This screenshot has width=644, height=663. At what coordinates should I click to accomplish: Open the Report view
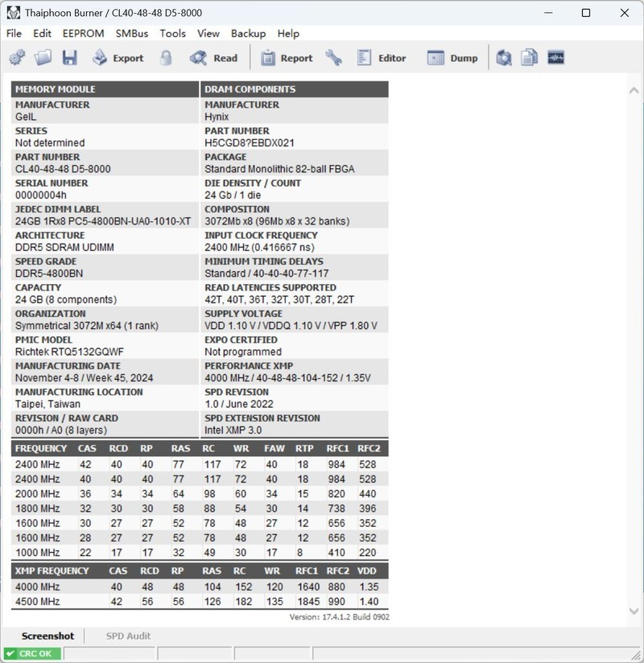(286, 58)
